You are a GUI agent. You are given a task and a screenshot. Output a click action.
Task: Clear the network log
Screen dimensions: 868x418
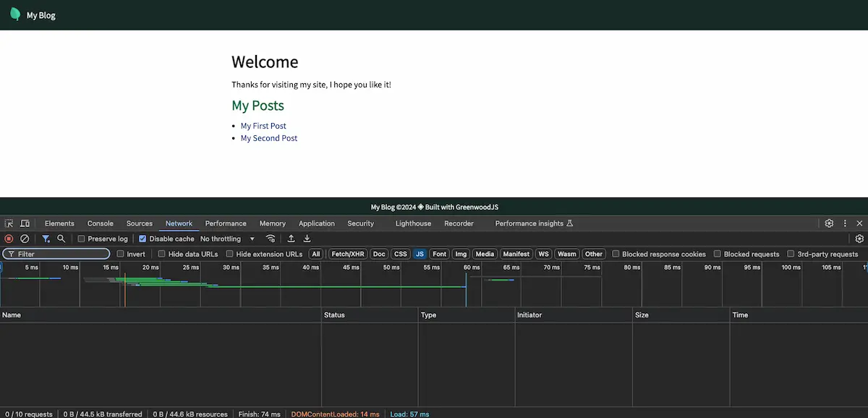click(25, 239)
